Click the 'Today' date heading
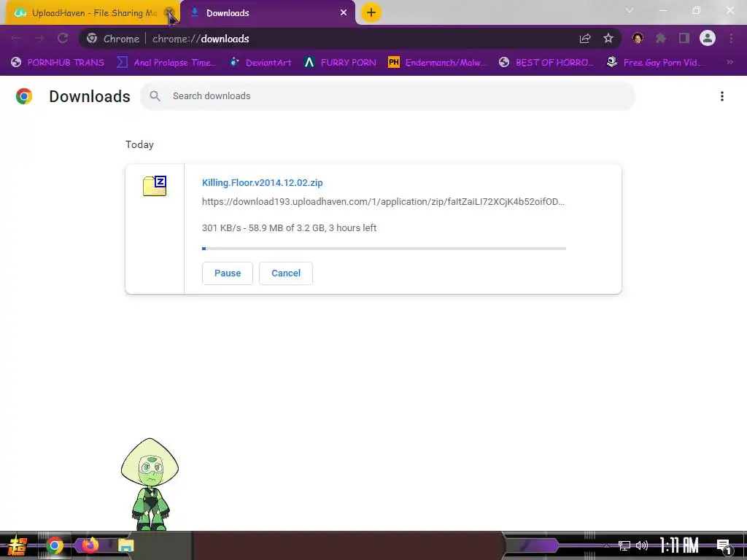747x560 pixels. 139,145
